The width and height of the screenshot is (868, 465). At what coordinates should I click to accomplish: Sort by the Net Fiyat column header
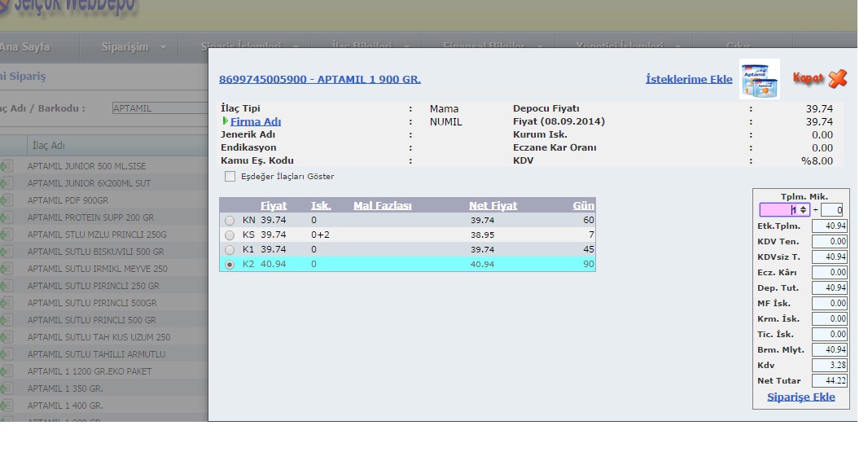tap(493, 205)
